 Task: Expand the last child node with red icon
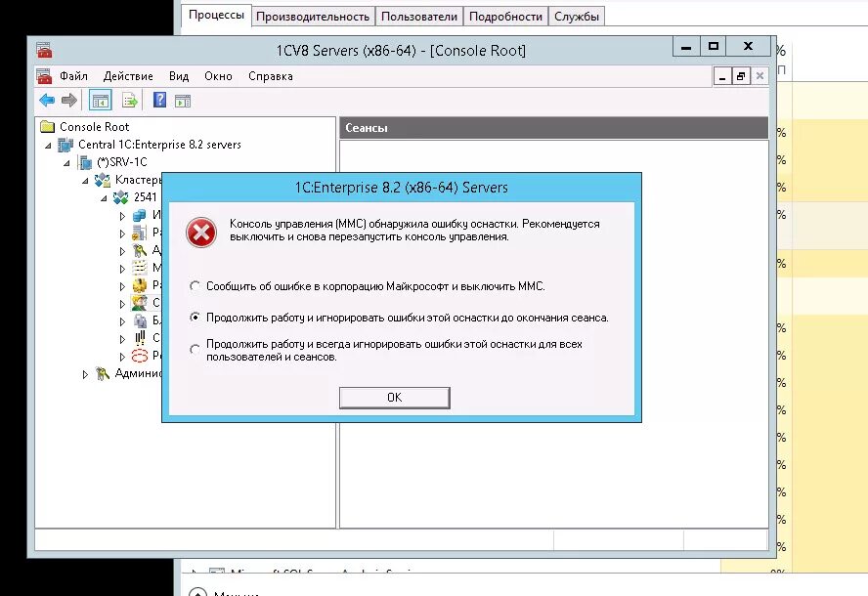click(122, 357)
